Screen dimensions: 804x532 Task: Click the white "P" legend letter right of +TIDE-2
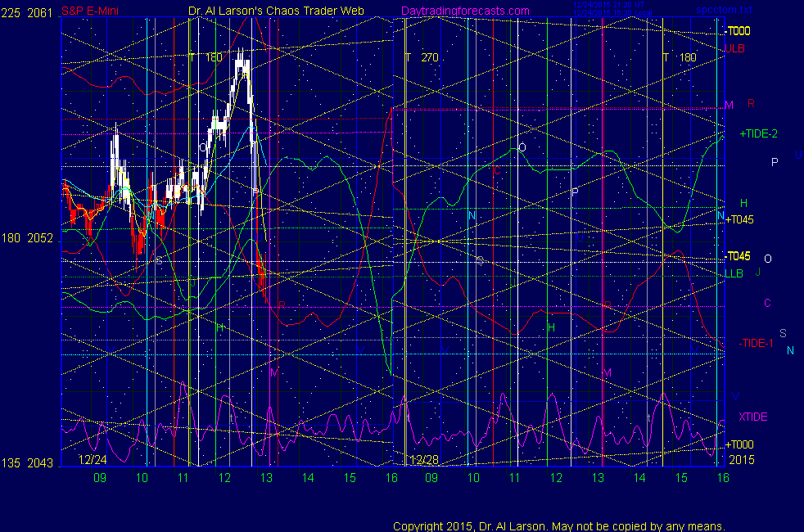[x=775, y=162]
